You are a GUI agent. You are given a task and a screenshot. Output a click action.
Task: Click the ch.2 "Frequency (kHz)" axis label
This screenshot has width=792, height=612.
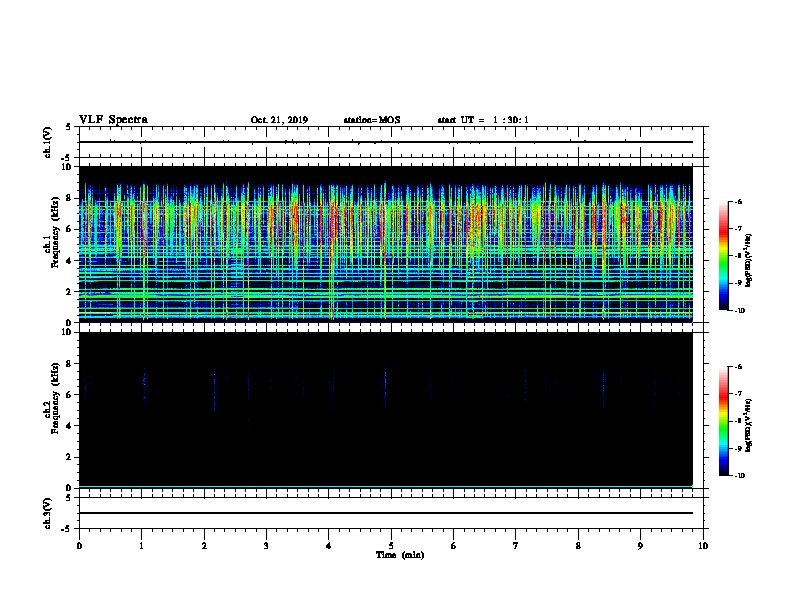pos(55,398)
